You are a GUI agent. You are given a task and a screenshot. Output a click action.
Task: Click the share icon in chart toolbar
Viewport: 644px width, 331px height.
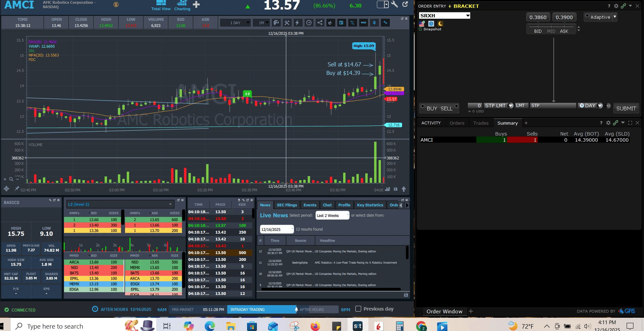pos(320,23)
